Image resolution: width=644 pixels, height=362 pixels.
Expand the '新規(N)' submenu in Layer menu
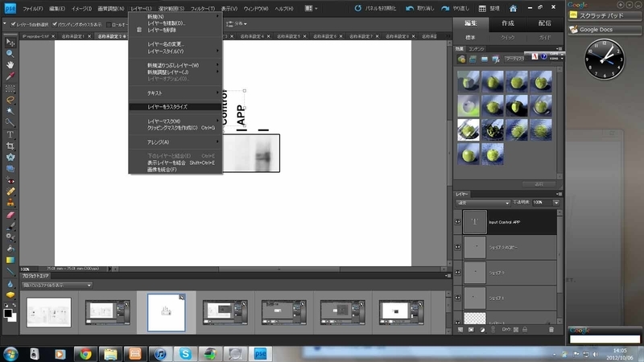click(175, 17)
